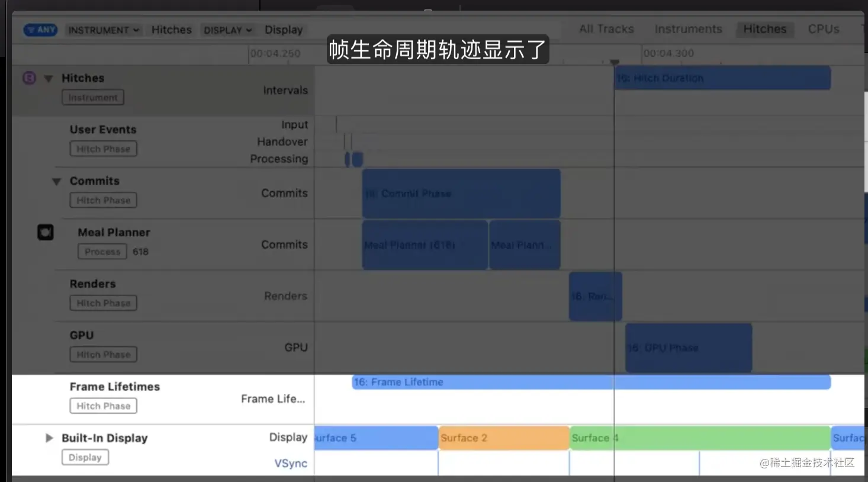Collapse the Hitches track disclosure triangle
Image resolution: width=868 pixels, height=482 pixels.
click(x=49, y=78)
